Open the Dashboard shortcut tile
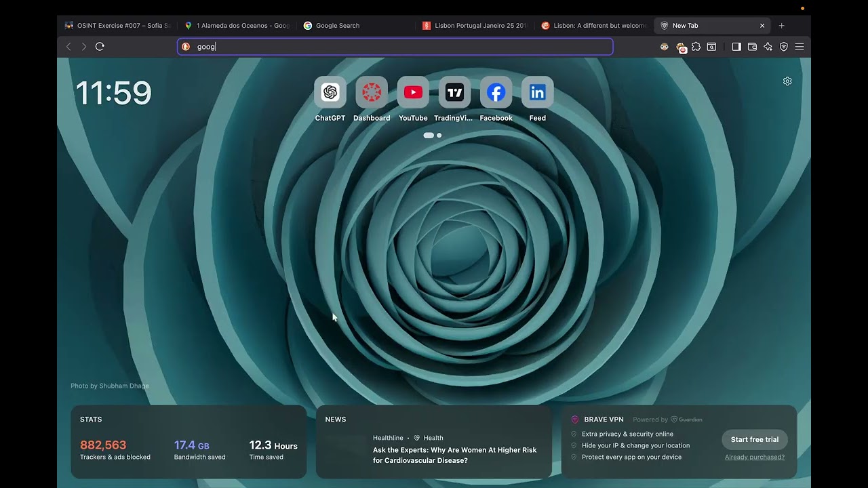Image resolution: width=868 pixels, height=488 pixels. tap(372, 92)
